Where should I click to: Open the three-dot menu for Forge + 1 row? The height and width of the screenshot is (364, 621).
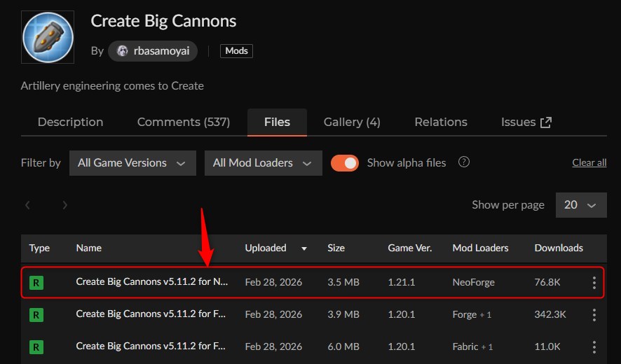click(x=594, y=314)
